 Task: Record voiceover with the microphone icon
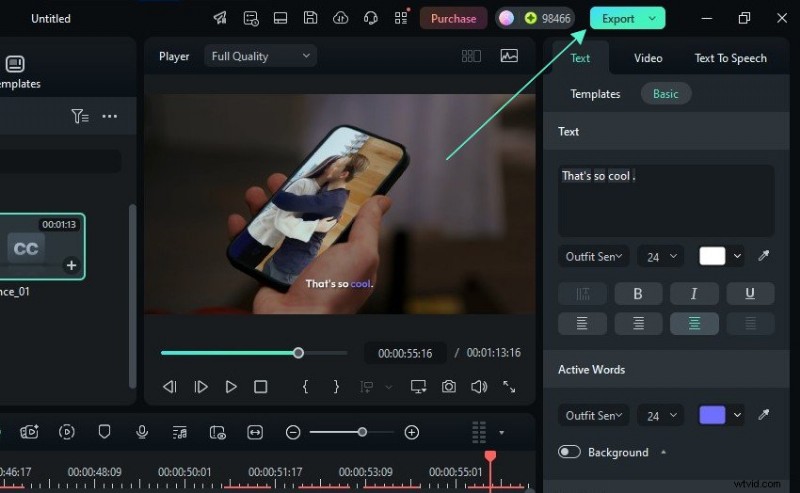point(142,432)
